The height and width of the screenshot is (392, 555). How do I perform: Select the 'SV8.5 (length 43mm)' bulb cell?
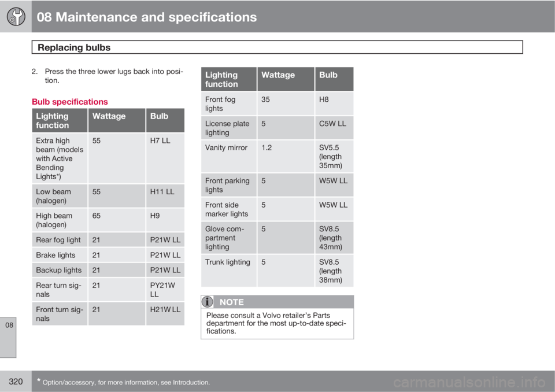(x=334, y=238)
